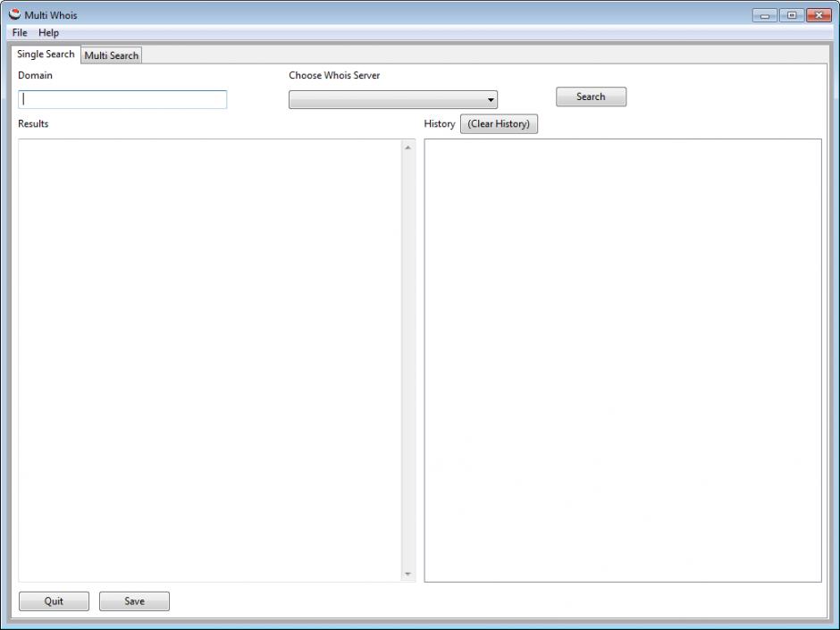Focus the Domain text input field
Screen dimensions: 840x630
coord(123,99)
